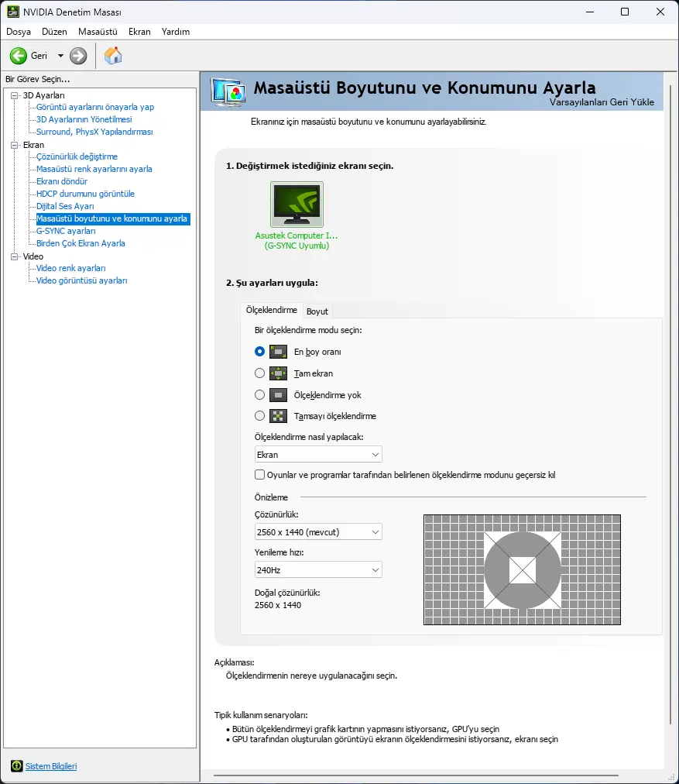
Task: Click the grey forward arrow icon
Action: [78, 56]
